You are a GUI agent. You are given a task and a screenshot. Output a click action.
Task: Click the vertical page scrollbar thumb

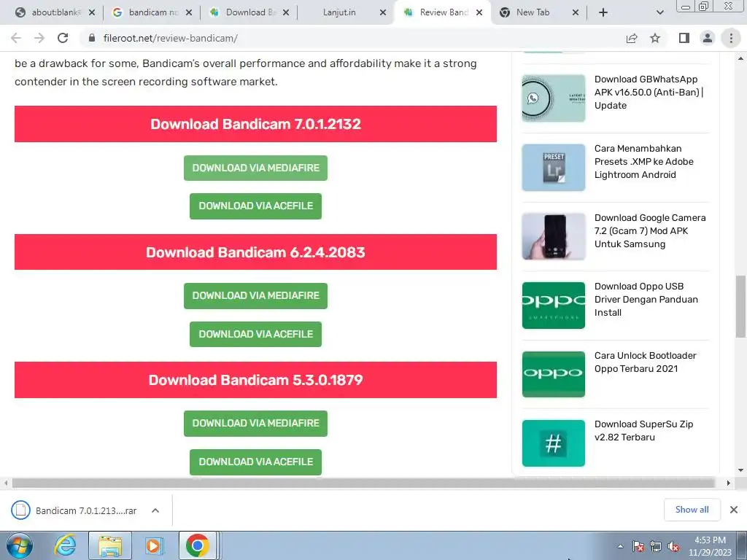tap(740, 307)
